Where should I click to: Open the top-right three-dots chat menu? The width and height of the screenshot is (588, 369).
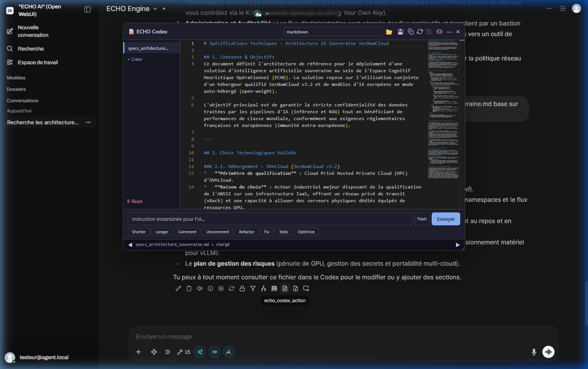tap(549, 8)
